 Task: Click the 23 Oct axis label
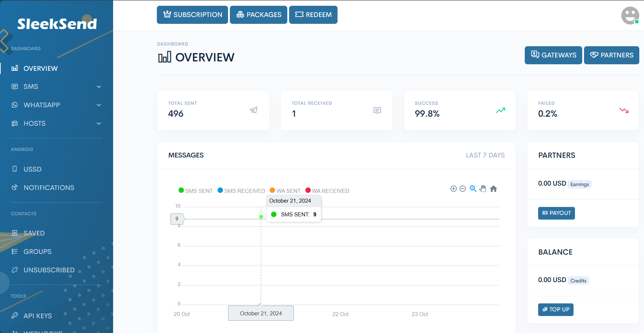pos(420,314)
